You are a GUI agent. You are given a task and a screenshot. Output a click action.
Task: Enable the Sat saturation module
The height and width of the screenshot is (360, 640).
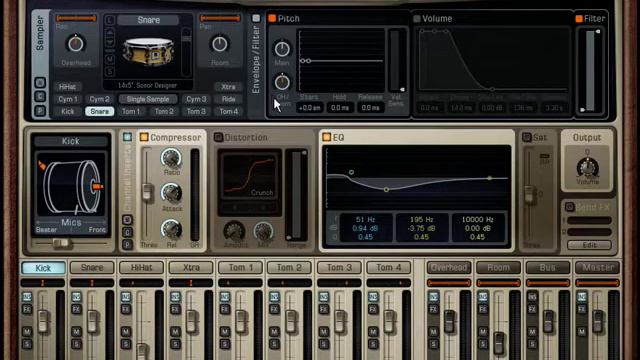click(x=527, y=138)
